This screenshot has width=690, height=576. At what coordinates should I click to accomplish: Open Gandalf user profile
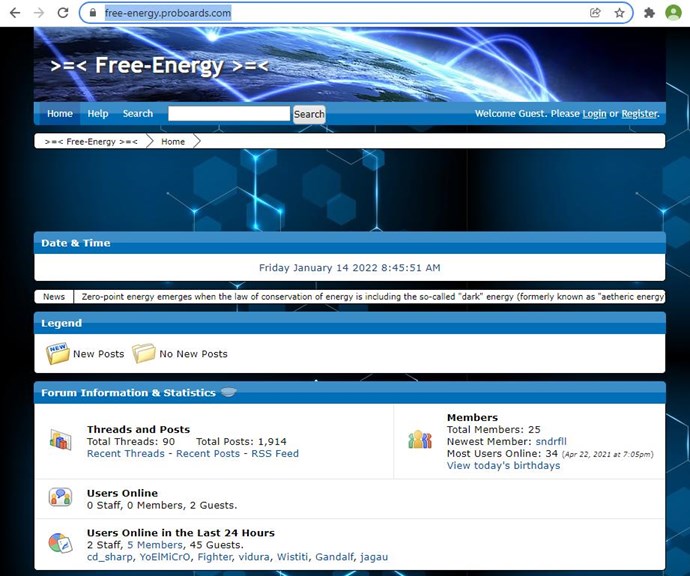click(334, 557)
